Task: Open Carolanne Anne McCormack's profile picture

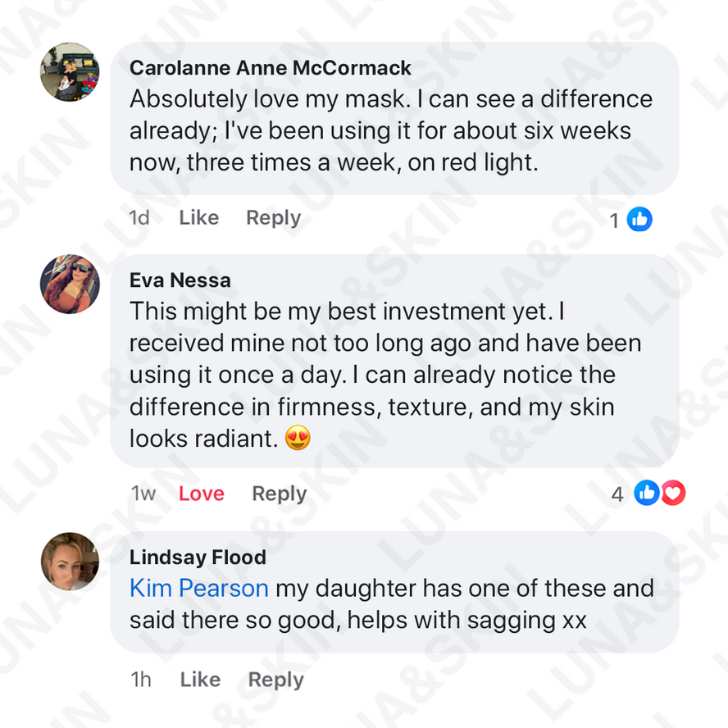Action: coord(70,72)
